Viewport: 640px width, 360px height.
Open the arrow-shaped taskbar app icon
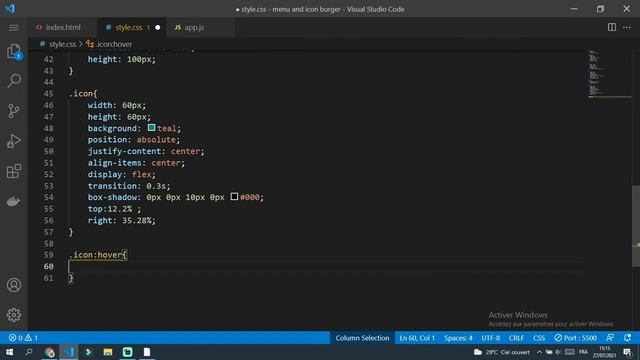(88, 352)
